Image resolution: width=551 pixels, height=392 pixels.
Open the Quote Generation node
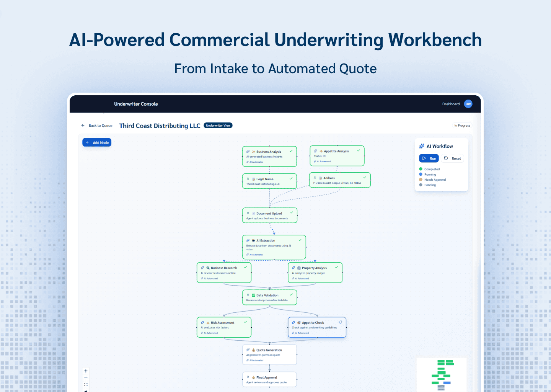269,355
